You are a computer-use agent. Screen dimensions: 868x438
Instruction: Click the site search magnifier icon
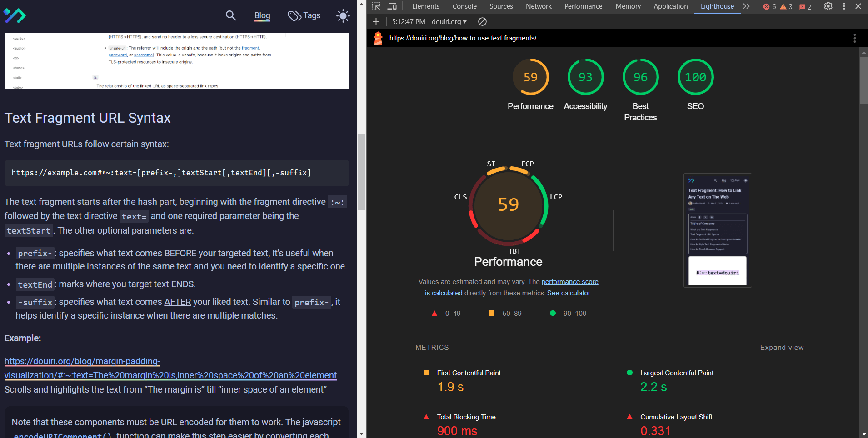click(x=230, y=15)
